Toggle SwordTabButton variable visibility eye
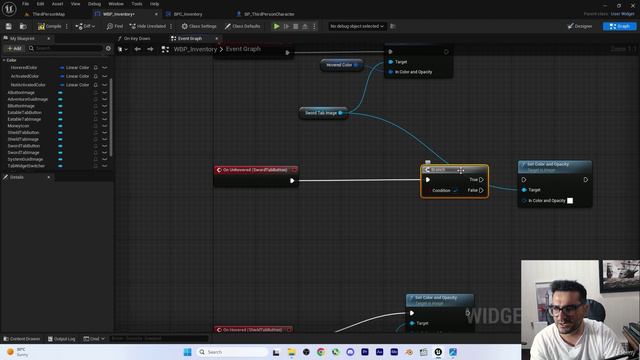Image resolution: width=640 pixels, height=360 pixels. click(104, 146)
